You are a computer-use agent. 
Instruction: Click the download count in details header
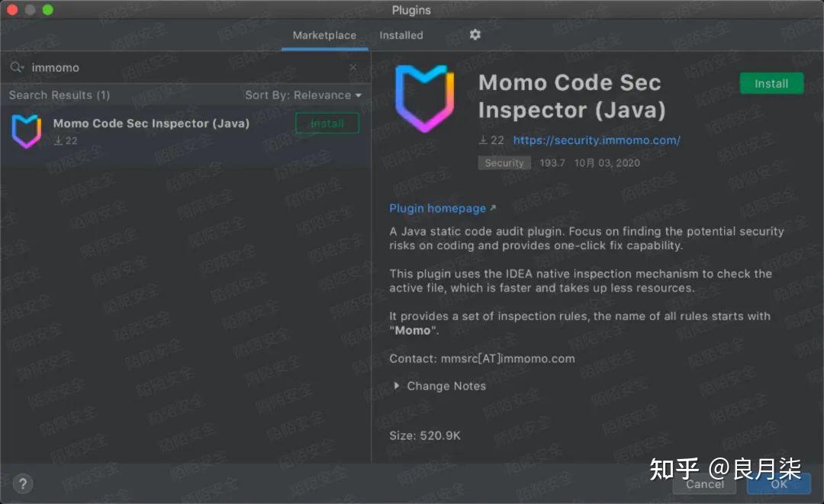pyautogui.click(x=491, y=140)
